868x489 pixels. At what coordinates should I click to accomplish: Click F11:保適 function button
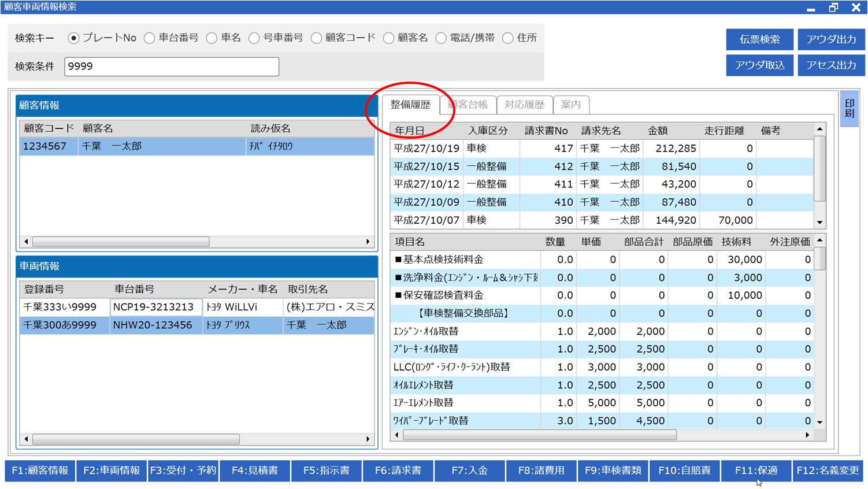pos(756,471)
